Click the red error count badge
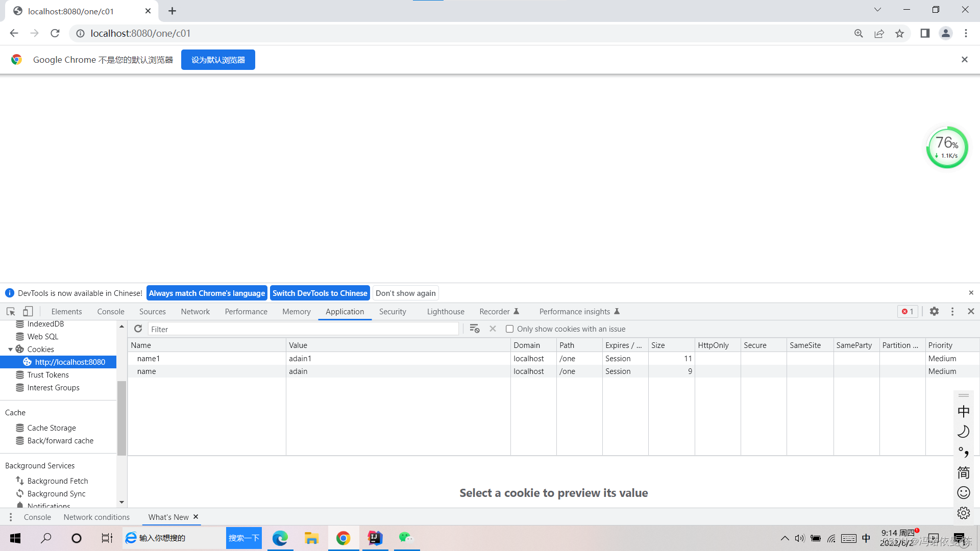 (908, 312)
